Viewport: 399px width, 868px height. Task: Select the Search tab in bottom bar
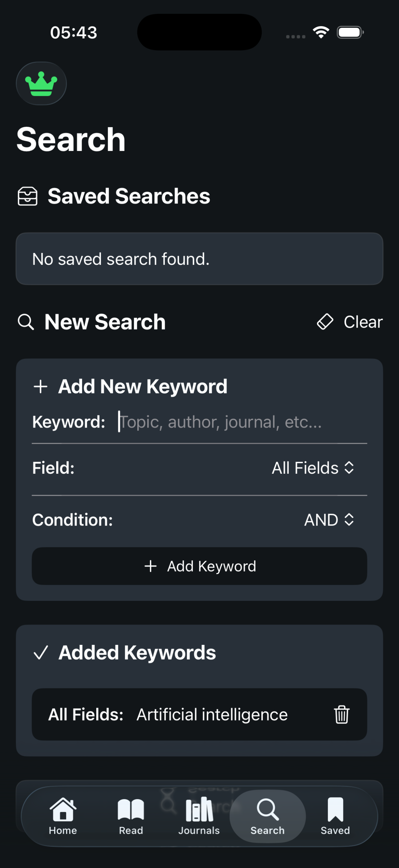(x=267, y=816)
